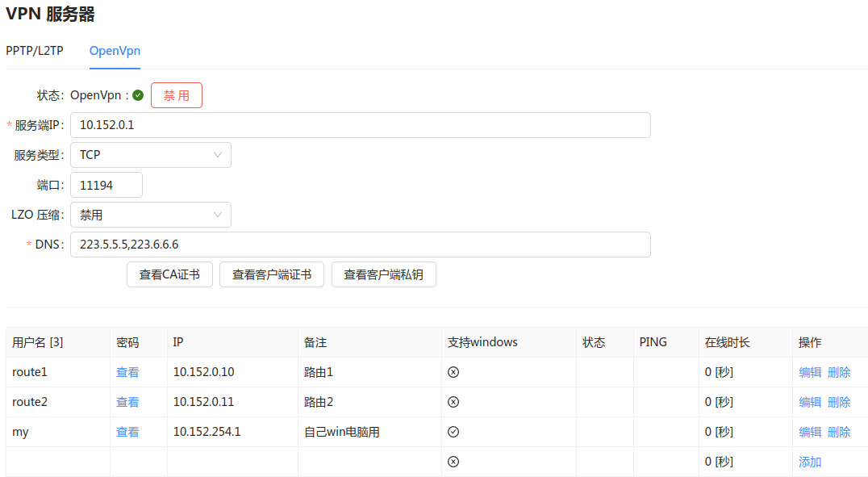Click 查看客户端私钥 button
Image resolution: width=868 pixels, height=477 pixels.
[383, 274]
